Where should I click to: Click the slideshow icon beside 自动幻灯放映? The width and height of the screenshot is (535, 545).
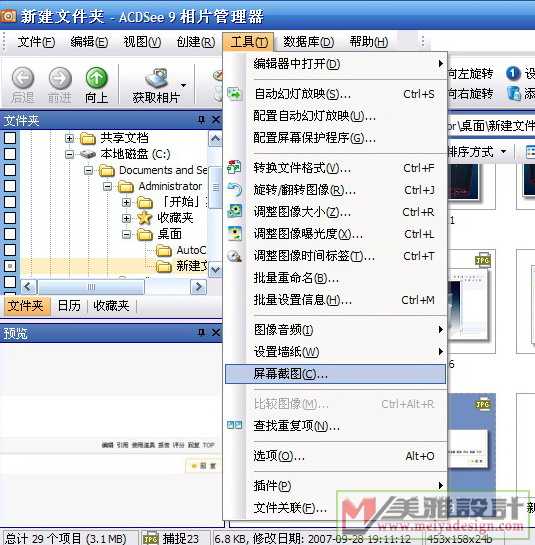(234, 94)
